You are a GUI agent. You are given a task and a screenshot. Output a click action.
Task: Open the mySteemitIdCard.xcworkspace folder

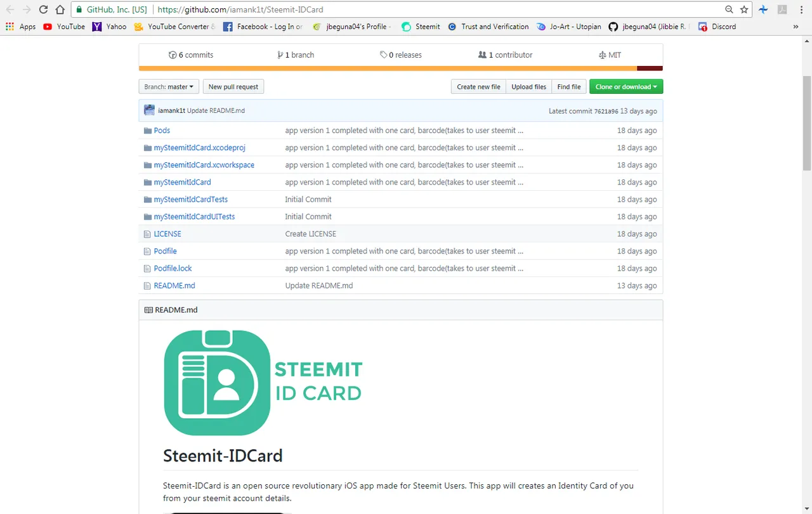click(204, 165)
